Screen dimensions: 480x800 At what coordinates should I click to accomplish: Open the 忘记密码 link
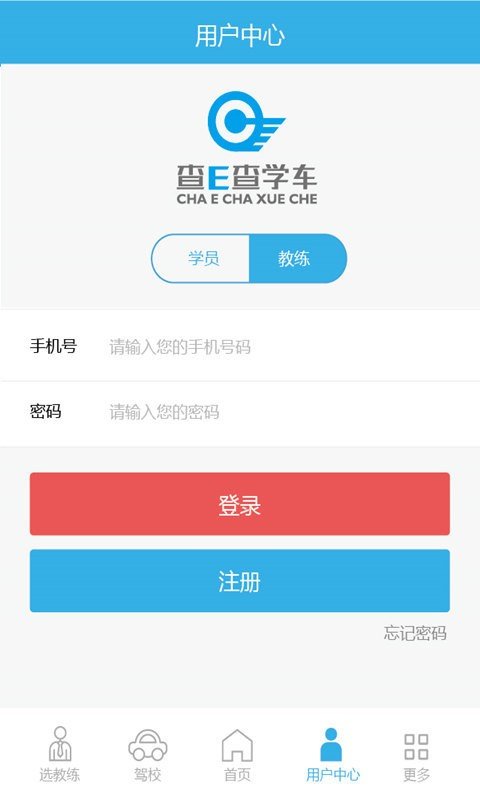tap(415, 633)
